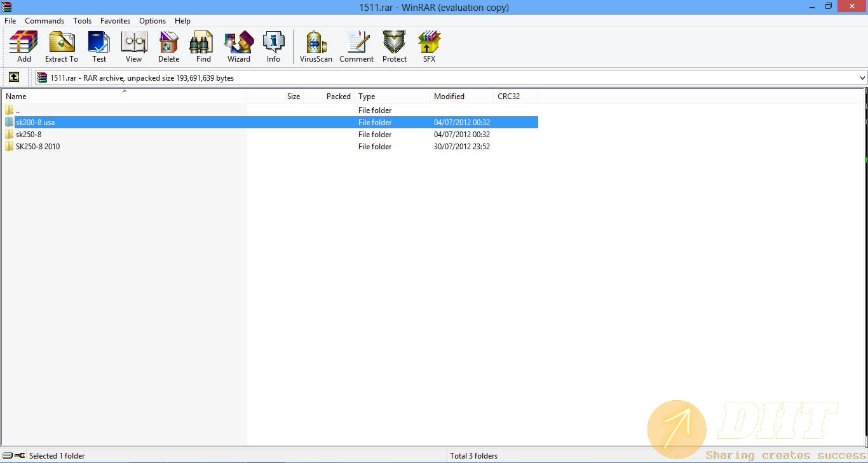Sort by the Size column header

pyautogui.click(x=275, y=97)
